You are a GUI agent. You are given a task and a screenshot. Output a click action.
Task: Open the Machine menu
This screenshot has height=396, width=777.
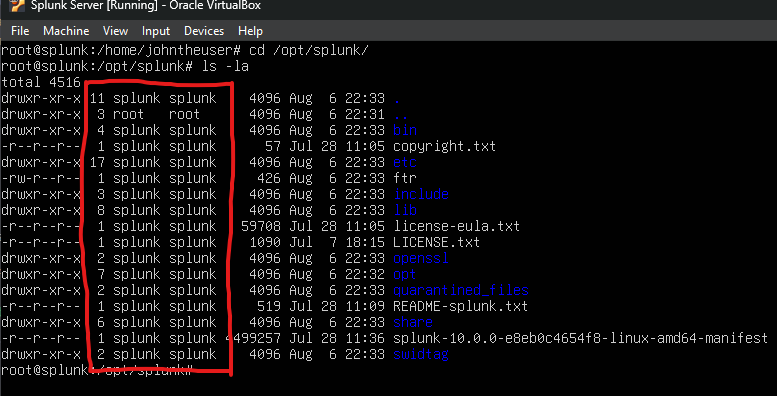(66, 31)
